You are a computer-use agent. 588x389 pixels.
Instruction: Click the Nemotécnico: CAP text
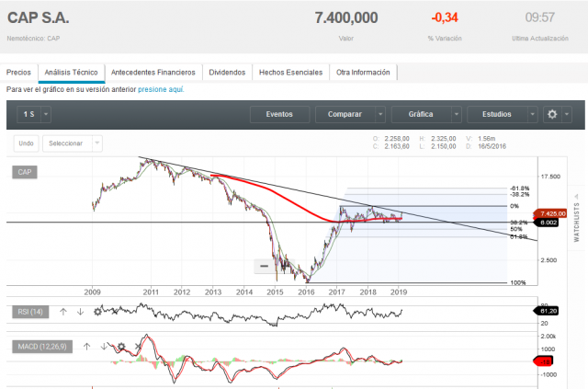(x=33, y=39)
